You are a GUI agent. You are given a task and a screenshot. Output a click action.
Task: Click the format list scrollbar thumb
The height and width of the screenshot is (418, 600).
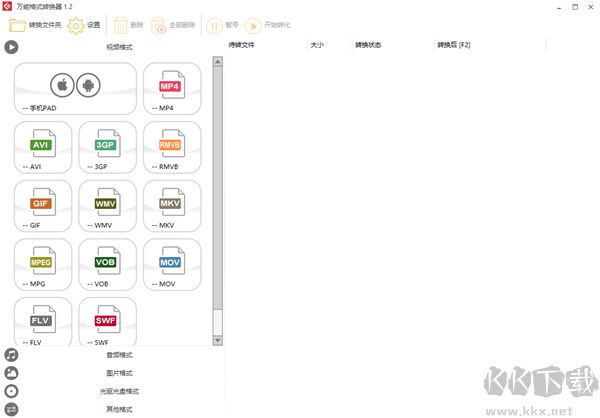pyautogui.click(x=218, y=188)
